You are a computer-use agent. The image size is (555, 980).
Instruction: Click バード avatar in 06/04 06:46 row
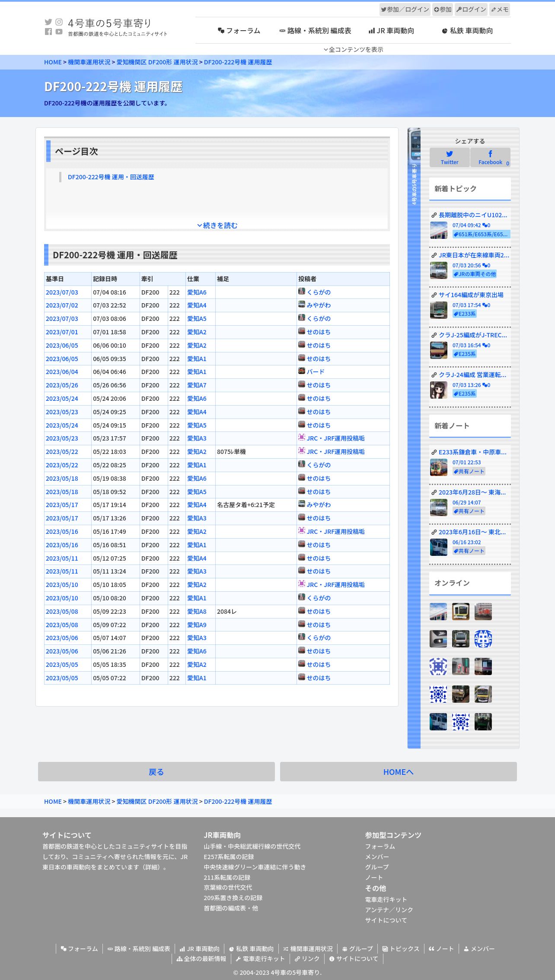(302, 371)
